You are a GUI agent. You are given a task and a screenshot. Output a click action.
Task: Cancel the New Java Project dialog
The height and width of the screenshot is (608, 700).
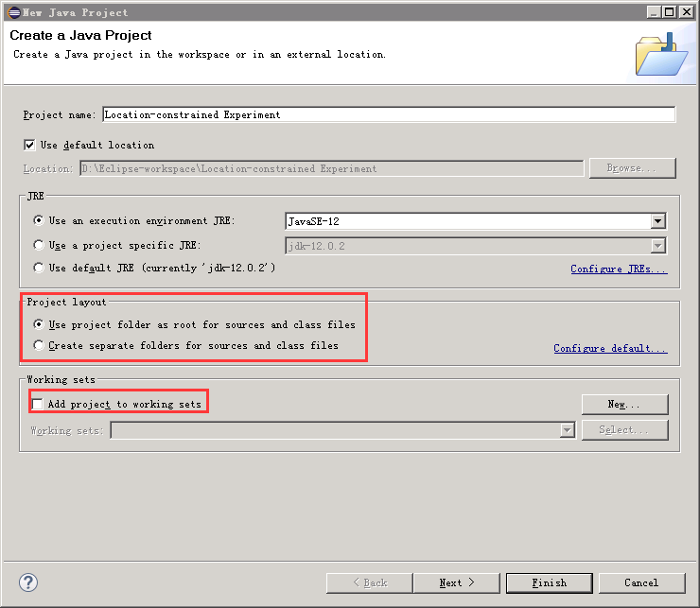click(x=641, y=583)
